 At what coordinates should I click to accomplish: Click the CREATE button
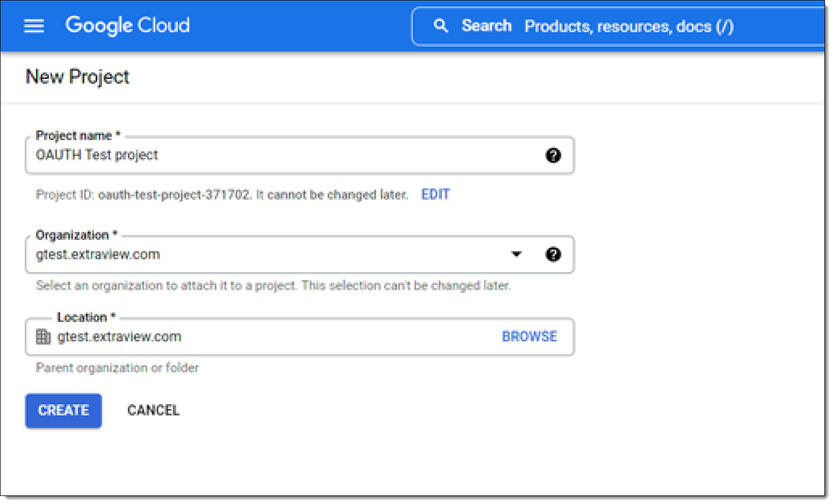pos(63,411)
